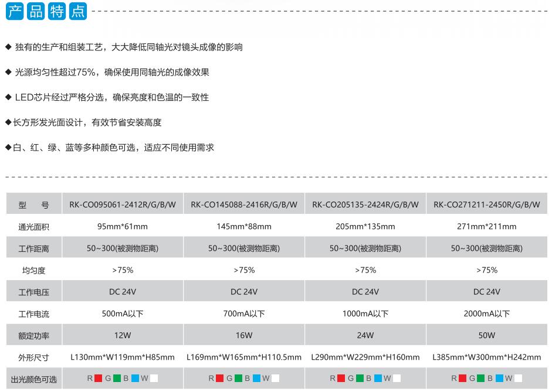Image resolution: width=552 pixels, height=392 pixels.
Task: Pick blue swatch in RK-CO145088 column
Action: point(256,379)
